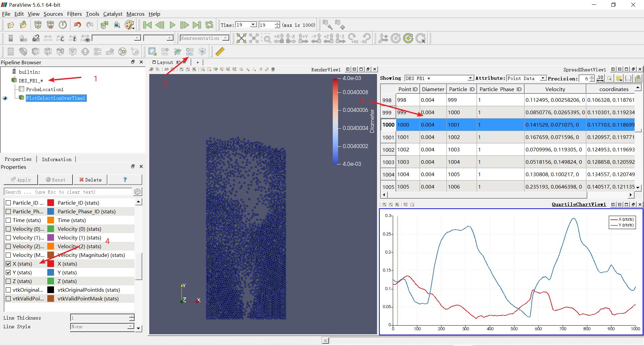Click the Load state folder icon
644x346 pixels.
point(23,25)
